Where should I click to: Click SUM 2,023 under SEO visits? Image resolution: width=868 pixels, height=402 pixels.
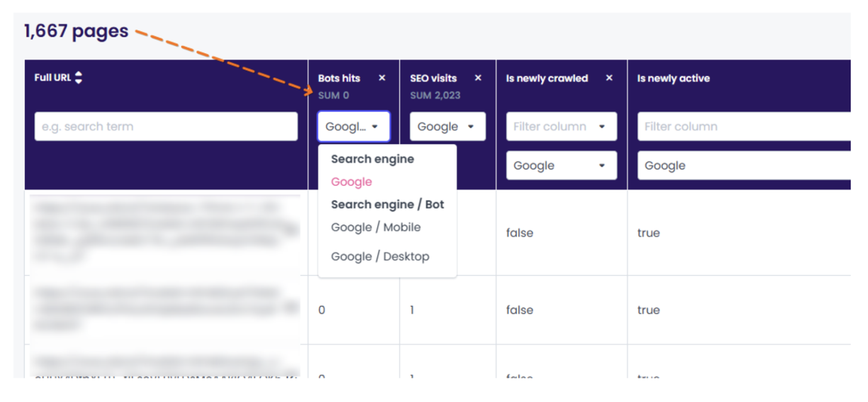(x=435, y=95)
